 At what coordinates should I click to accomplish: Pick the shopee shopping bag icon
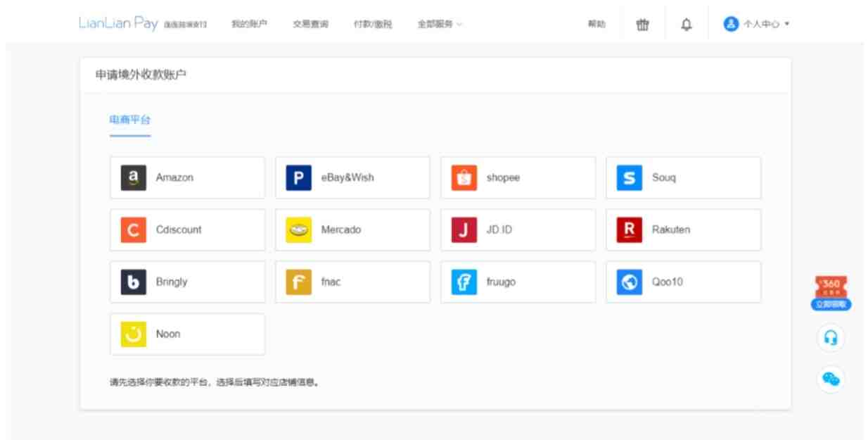(x=464, y=178)
